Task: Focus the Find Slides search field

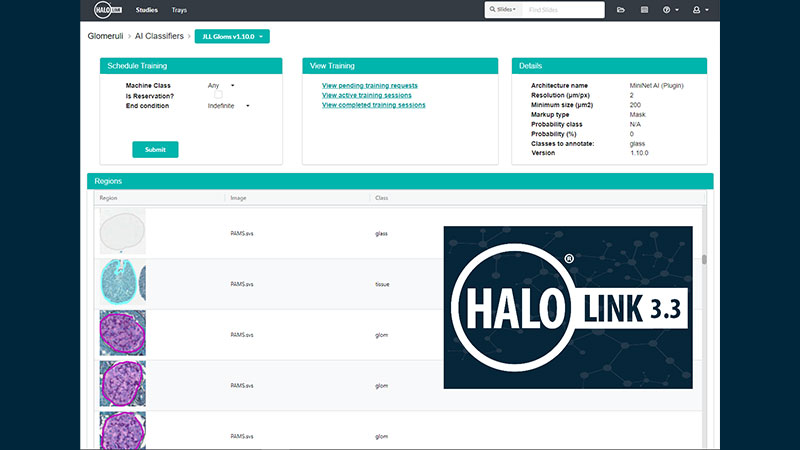Action: click(563, 10)
